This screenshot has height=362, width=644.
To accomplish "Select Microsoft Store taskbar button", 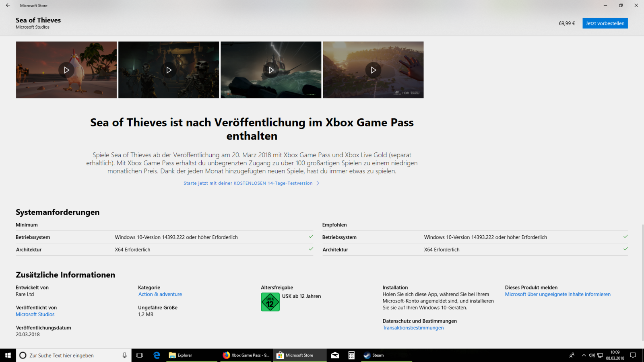I will (300, 355).
